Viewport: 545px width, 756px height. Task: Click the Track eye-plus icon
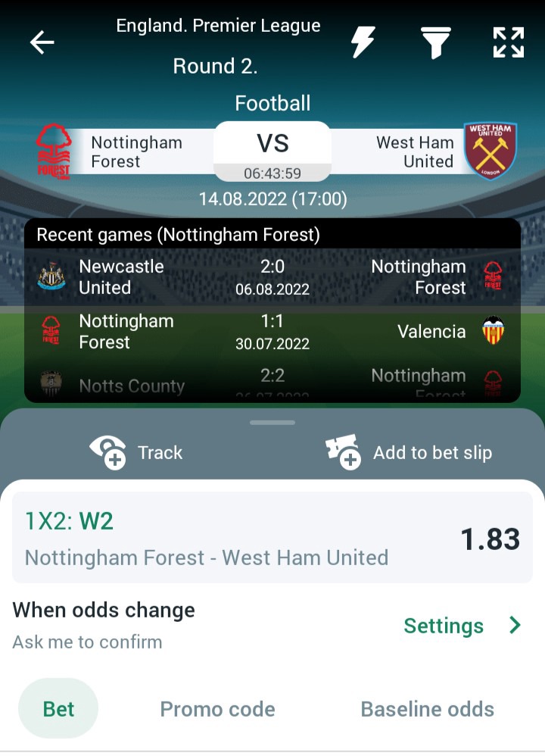coord(108,451)
